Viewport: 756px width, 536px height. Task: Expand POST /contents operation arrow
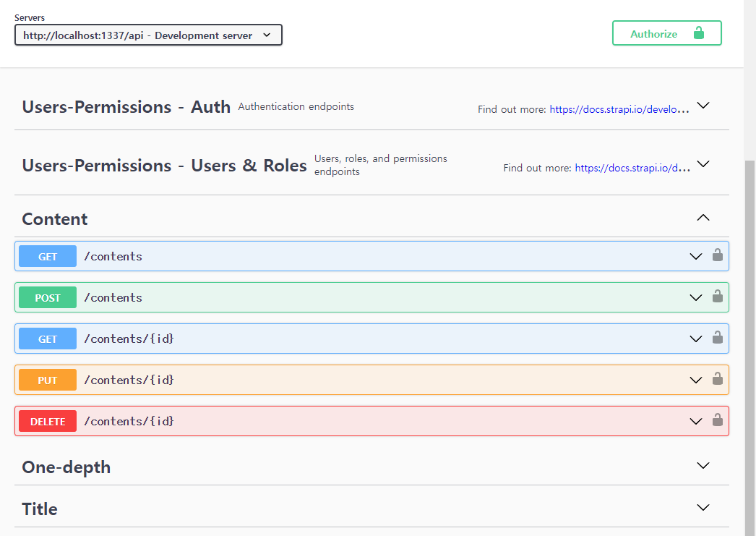click(x=696, y=298)
